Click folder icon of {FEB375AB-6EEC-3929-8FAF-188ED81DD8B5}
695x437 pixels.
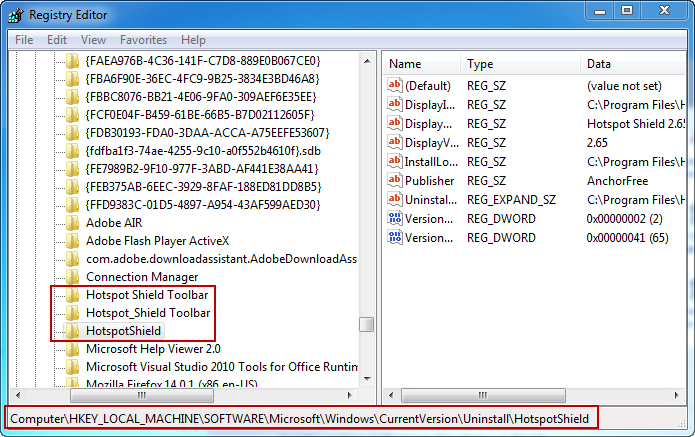coord(73,187)
